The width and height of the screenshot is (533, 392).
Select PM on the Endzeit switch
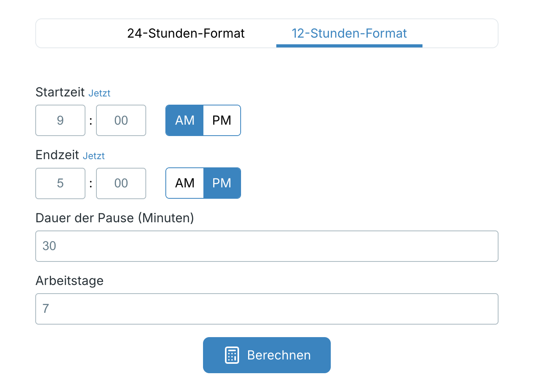coord(222,183)
